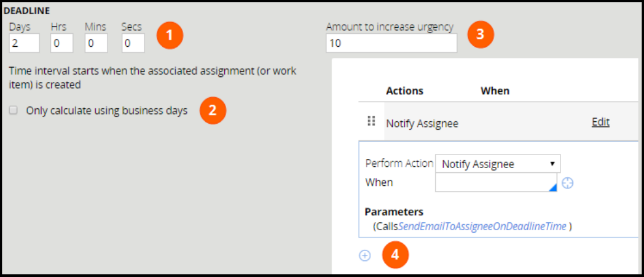Screen dimensions: 644x277
Task: Click the Actions column header
Action: (404, 90)
